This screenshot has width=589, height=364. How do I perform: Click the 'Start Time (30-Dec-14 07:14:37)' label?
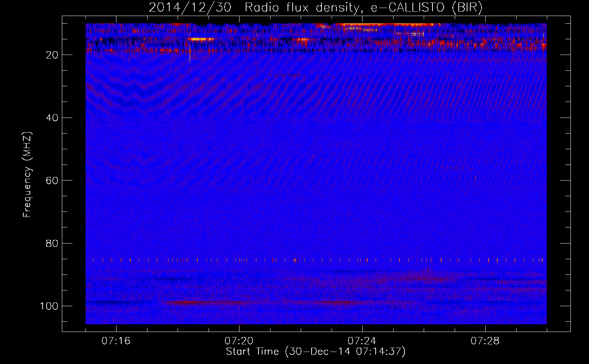pyautogui.click(x=316, y=352)
